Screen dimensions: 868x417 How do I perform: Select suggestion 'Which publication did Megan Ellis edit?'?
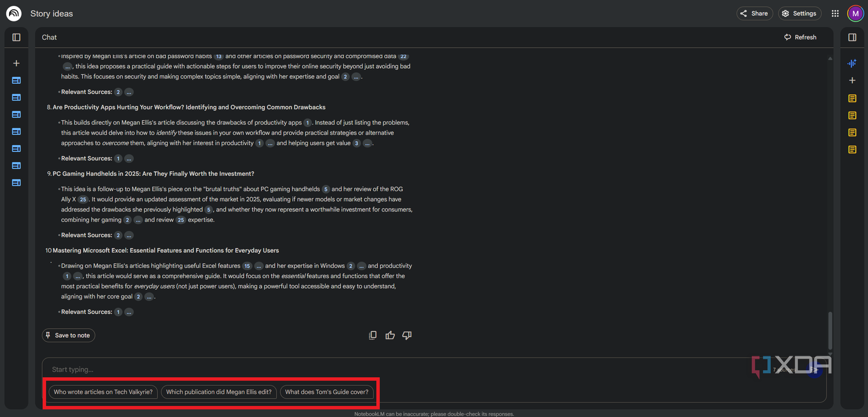coord(219,392)
